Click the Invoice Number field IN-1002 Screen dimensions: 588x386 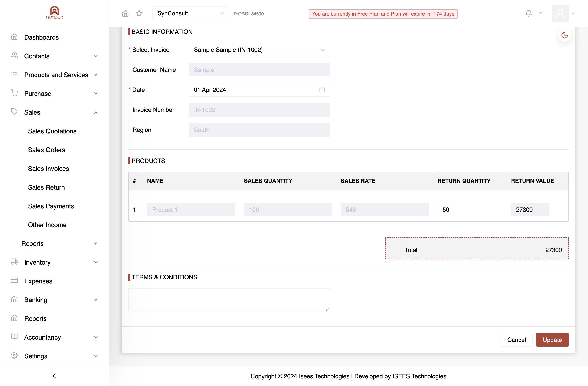(x=259, y=110)
